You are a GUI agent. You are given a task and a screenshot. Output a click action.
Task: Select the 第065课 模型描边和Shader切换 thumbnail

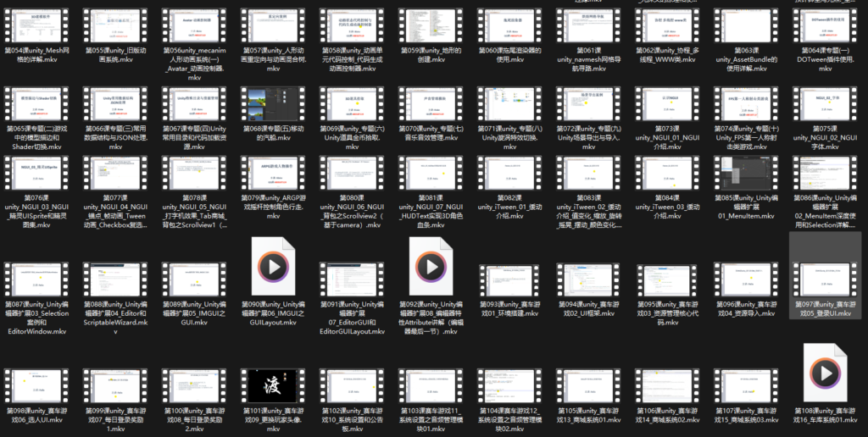coord(36,103)
